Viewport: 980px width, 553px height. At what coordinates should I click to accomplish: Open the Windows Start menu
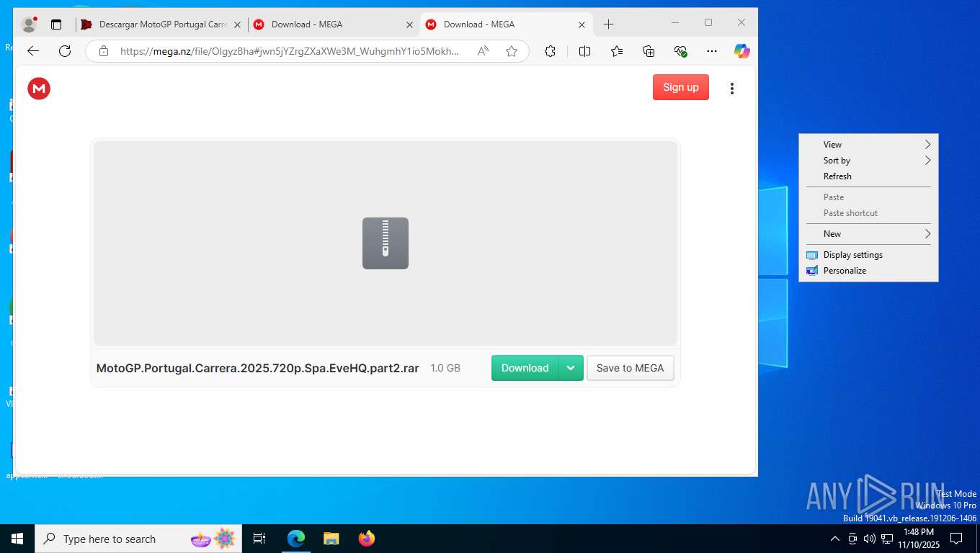17,539
